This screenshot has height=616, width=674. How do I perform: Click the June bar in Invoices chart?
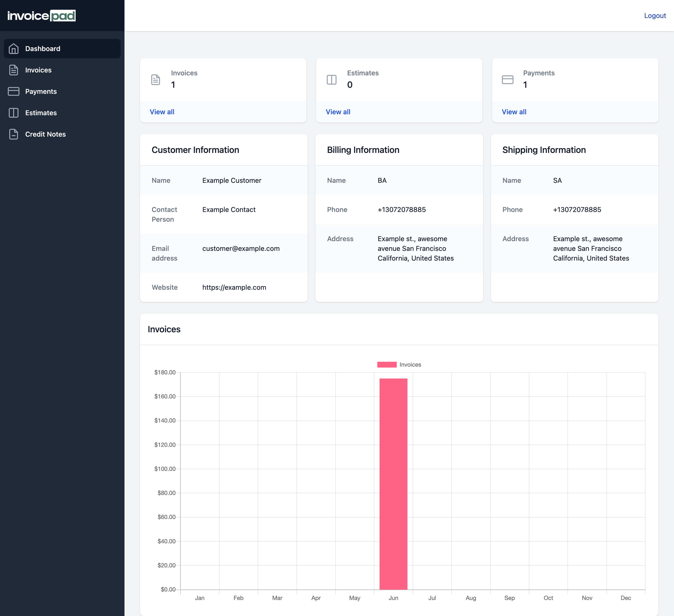393,484
